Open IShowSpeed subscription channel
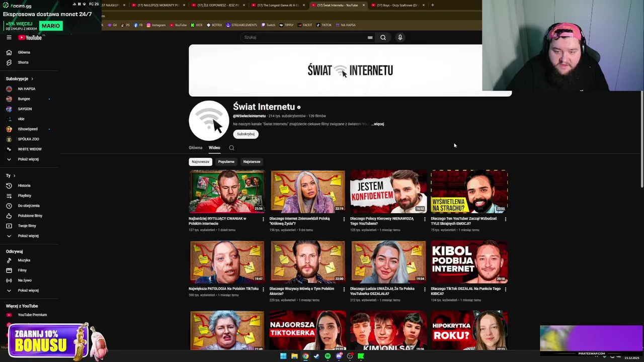The height and width of the screenshot is (362, 644). (x=29, y=129)
